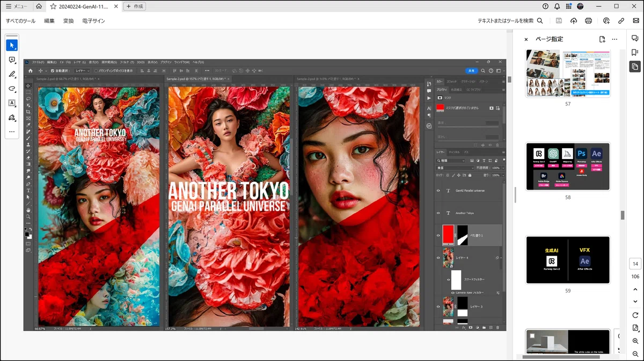Open the bookmarks panel in right rail
Viewport: 644px width, 361px height.
coord(635,52)
